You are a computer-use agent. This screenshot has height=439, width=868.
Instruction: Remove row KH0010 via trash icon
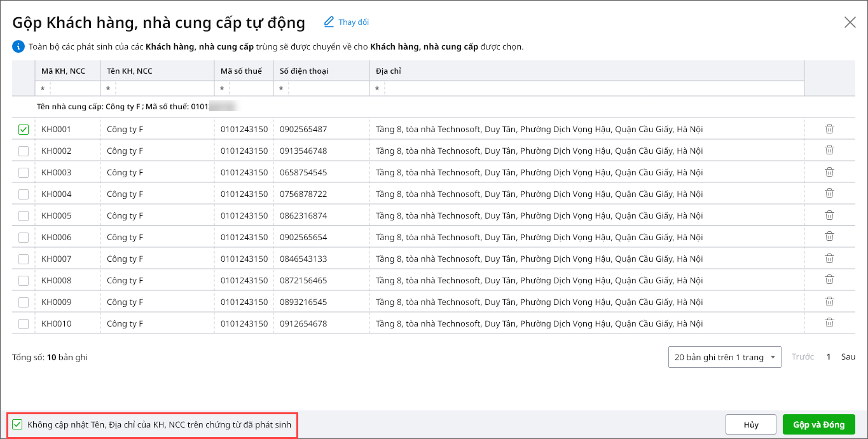(x=829, y=323)
